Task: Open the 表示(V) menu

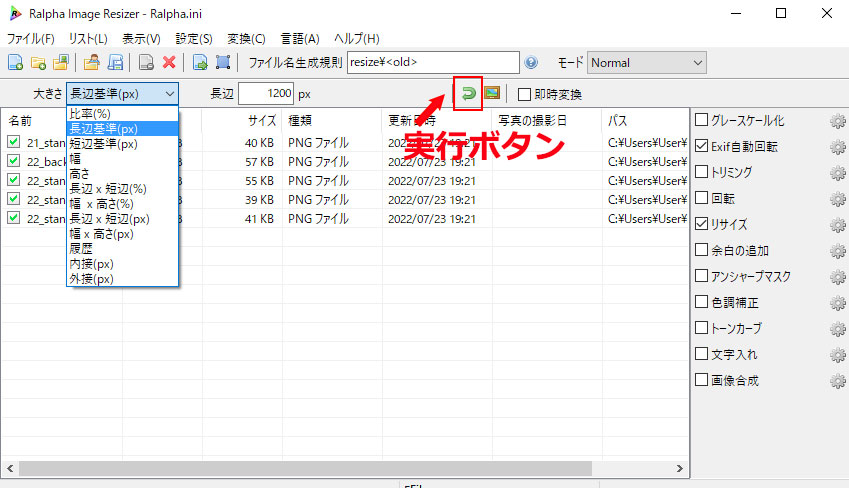Action: (x=141, y=38)
